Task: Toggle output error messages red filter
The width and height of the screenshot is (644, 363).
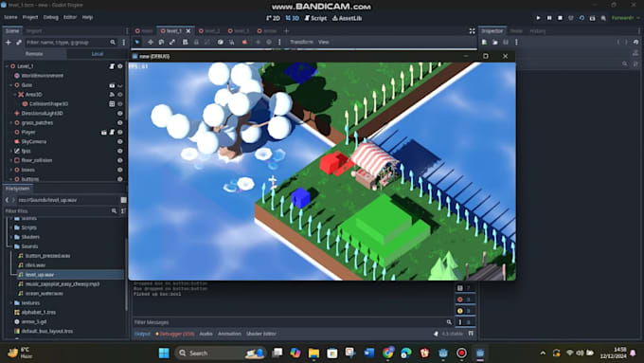Action: point(464,299)
